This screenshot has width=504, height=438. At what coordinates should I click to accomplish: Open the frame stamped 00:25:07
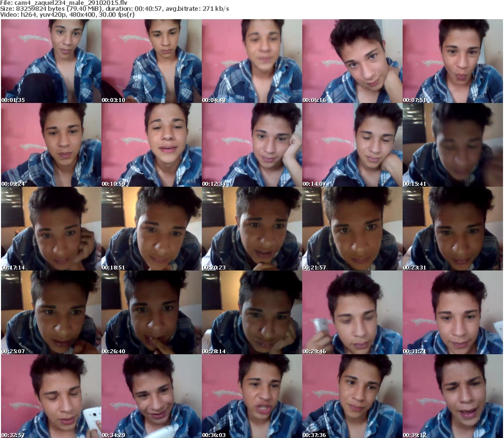click(x=51, y=312)
